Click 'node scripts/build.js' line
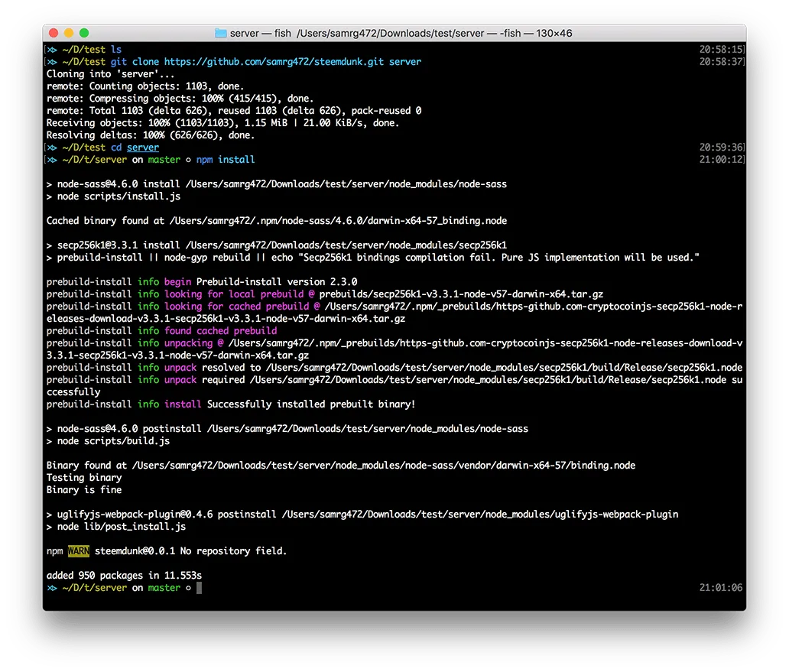 click(x=108, y=440)
